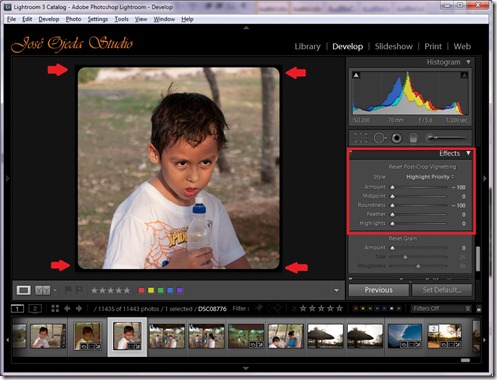The image size is (497, 380).
Task: Adjust vignetting Feather slider
Action: point(392,214)
